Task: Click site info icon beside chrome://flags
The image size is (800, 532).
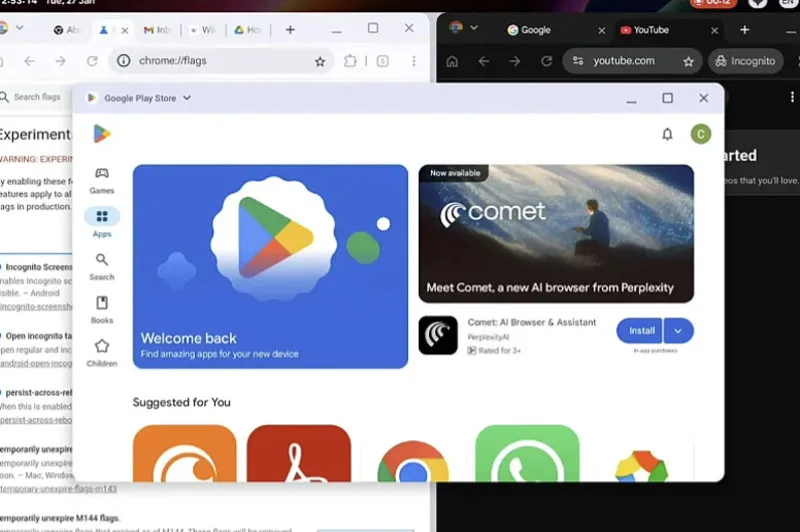Action: point(123,61)
